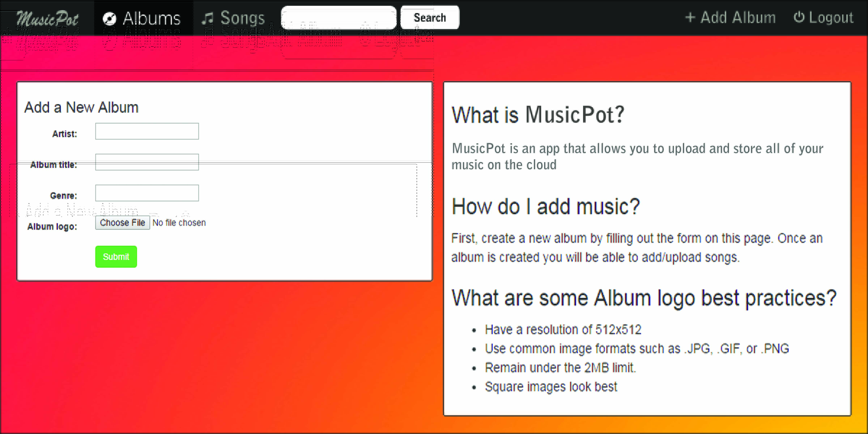
Task: Open the Albums tab label
Action: tap(152, 18)
